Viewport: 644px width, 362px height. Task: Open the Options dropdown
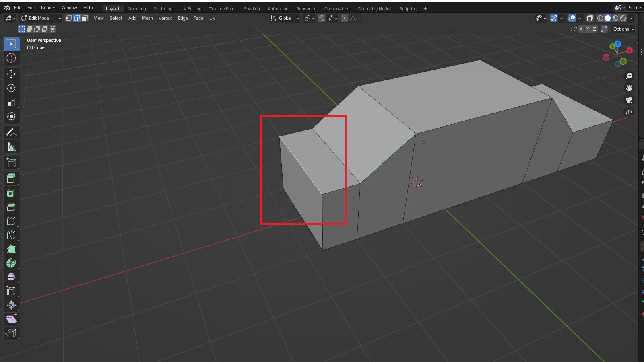[x=623, y=29]
